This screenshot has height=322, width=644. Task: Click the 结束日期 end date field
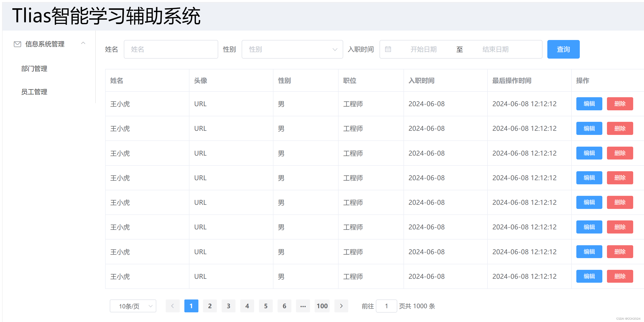495,49
